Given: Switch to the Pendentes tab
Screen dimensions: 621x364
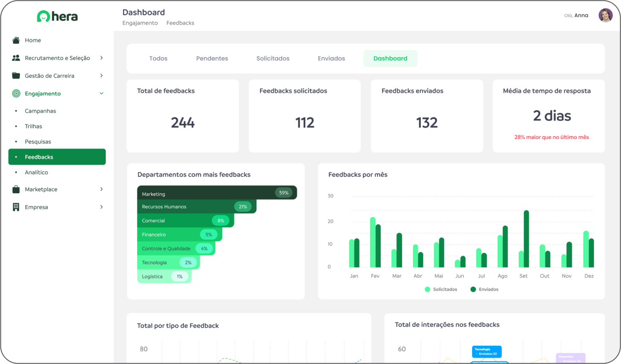Looking at the screenshot, I should [212, 58].
